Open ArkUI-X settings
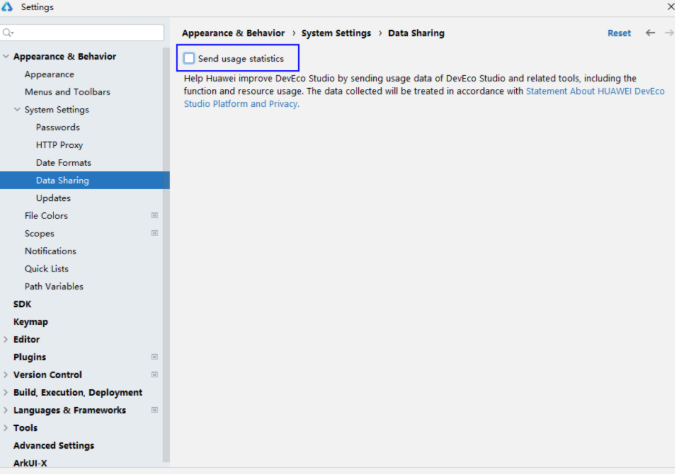675x474 pixels. click(30, 463)
